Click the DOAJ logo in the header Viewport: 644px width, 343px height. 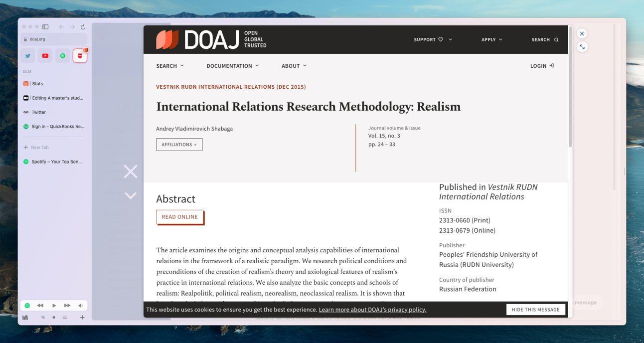pyautogui.click(x=211, y=40)
